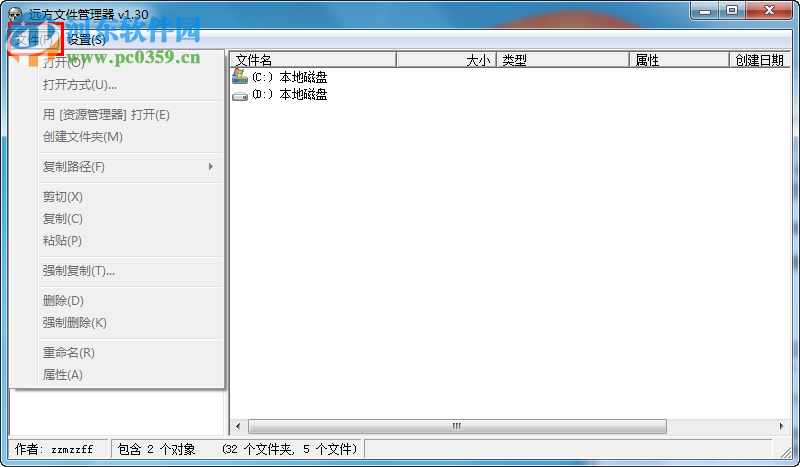Sort by 类型 column header
This screenshot has height=467, width=800.
coord(563,60)
